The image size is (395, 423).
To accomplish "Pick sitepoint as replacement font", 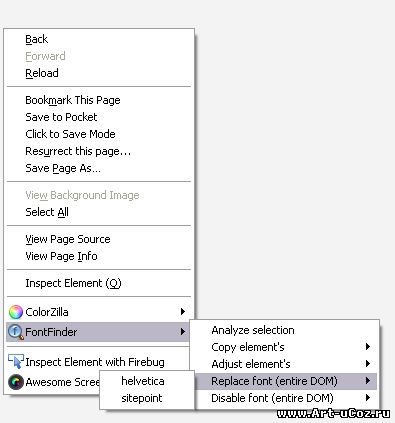I will (147, 398).
